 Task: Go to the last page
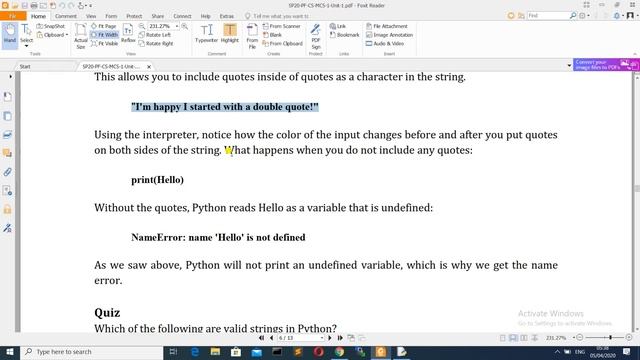point(340,338)
